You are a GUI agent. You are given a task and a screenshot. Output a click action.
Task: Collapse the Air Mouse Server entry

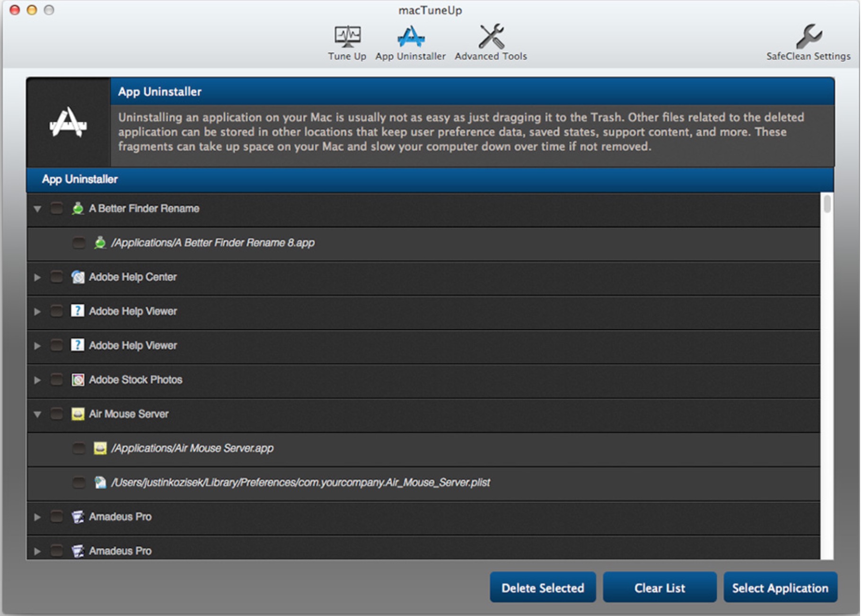click(x=37, y=414)
